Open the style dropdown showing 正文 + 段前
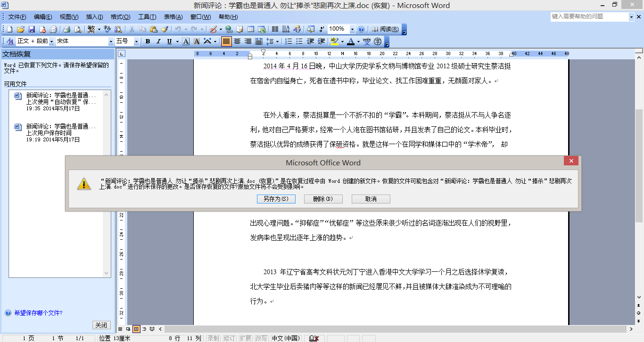The height and width of the screenshot is (342, 644). click(x=51, y=41)
